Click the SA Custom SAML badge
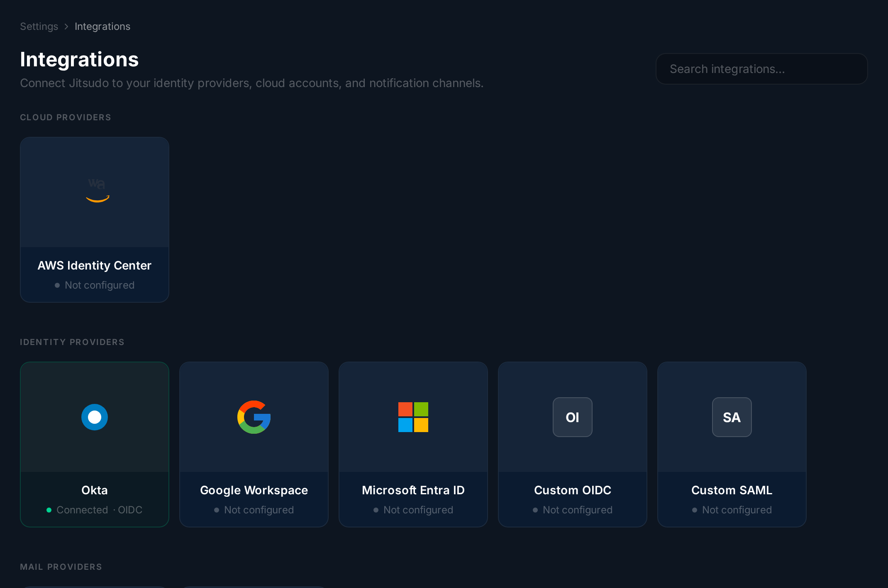 point(732,417)
